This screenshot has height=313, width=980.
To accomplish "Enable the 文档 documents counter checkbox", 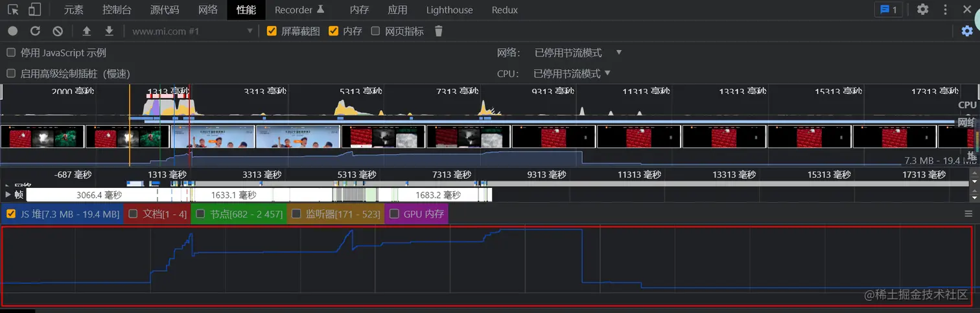I will coord(132,214).
